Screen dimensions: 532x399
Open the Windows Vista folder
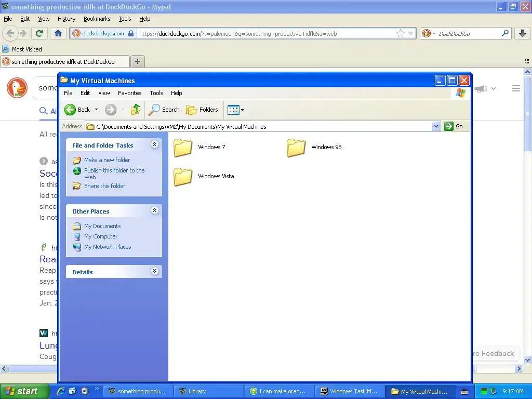[204, 177]
